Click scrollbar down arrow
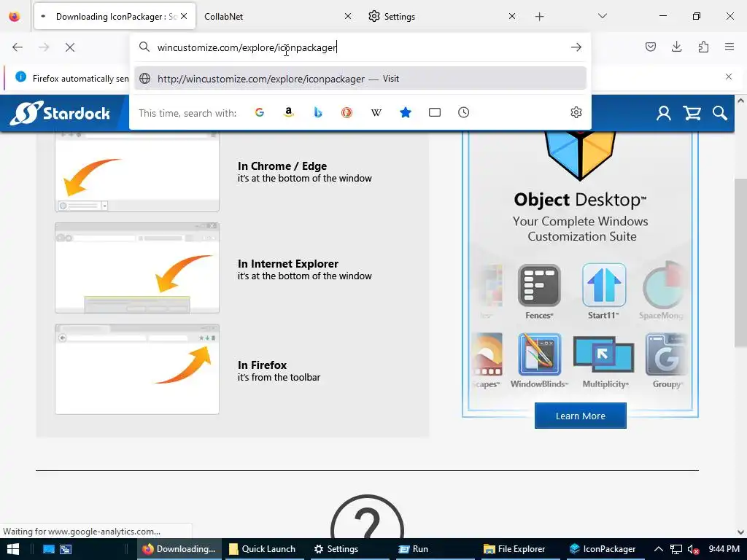 coord(740,532)
